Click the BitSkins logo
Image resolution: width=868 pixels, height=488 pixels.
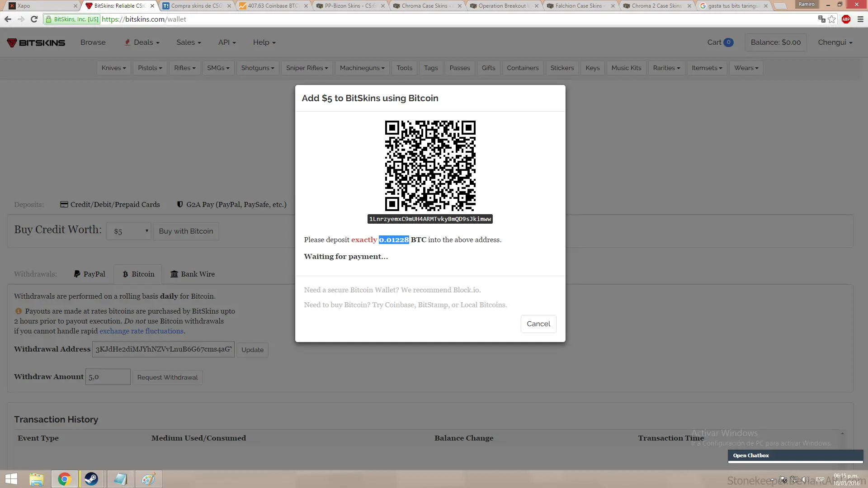pos(36,42)
